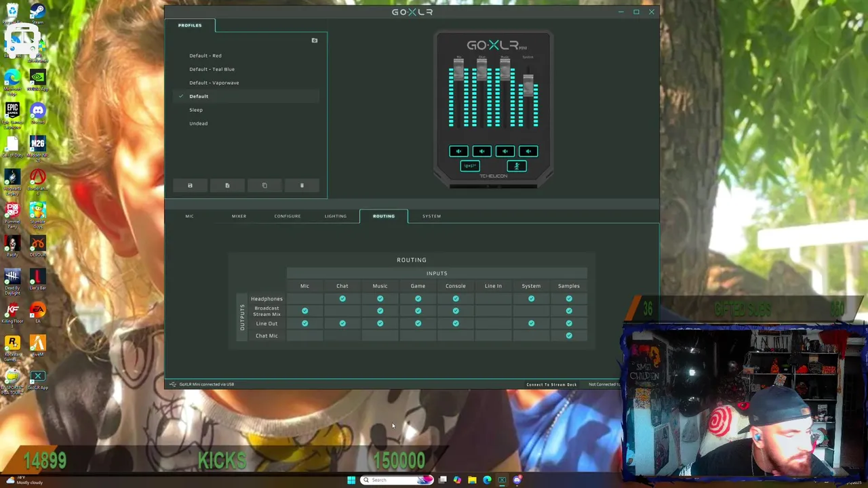The image size is (868, 488).
Task: Delete the profile using the trash icon
Action: 302,185
